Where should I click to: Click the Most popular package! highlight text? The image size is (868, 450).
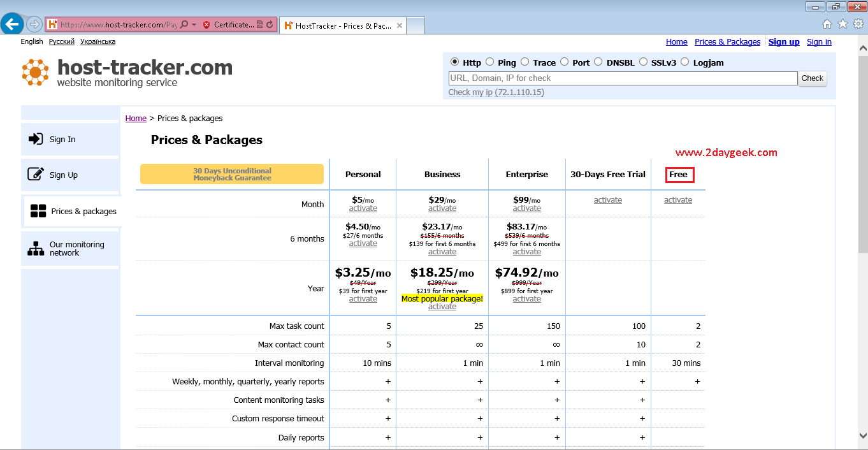pyautogui.click(x=442, y=299)
